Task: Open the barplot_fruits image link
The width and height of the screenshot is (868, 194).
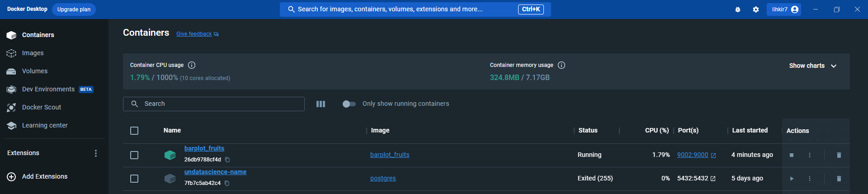Action: (390, 155)
